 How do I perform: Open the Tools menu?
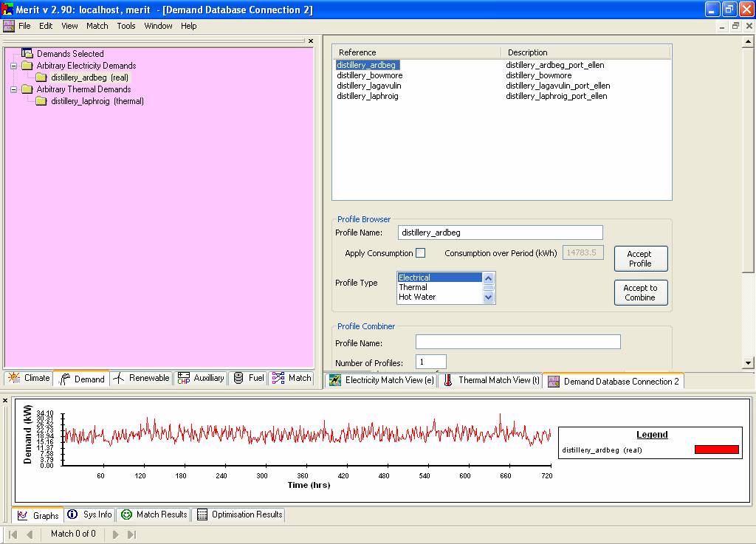126,26
